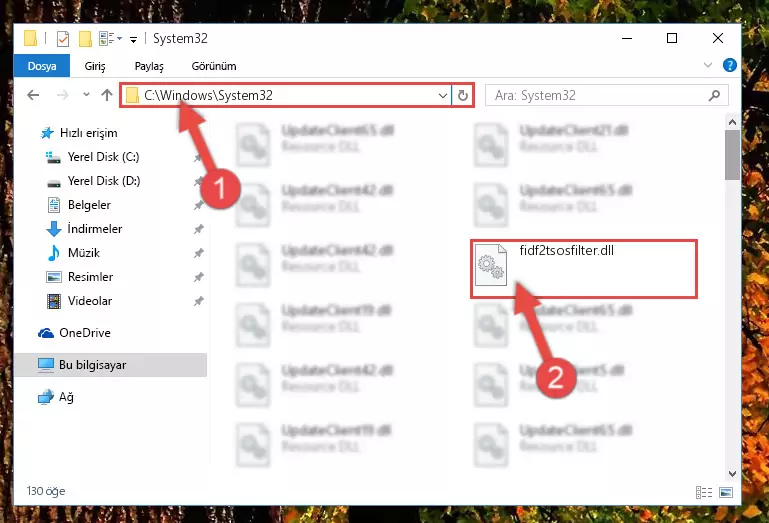
Task: Click the scrollbar down arrow
Action: point(732,473)
